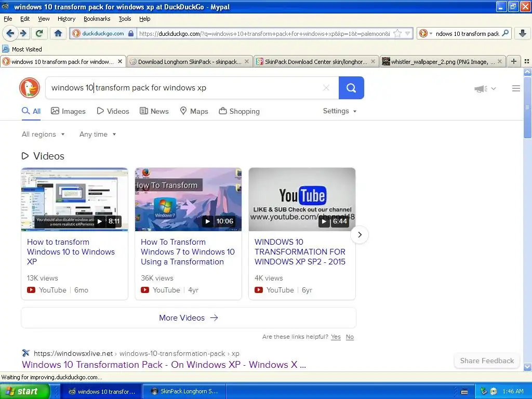Open the View menu
The height and width of the screenshot is (399, 532).
click(44, 19)
